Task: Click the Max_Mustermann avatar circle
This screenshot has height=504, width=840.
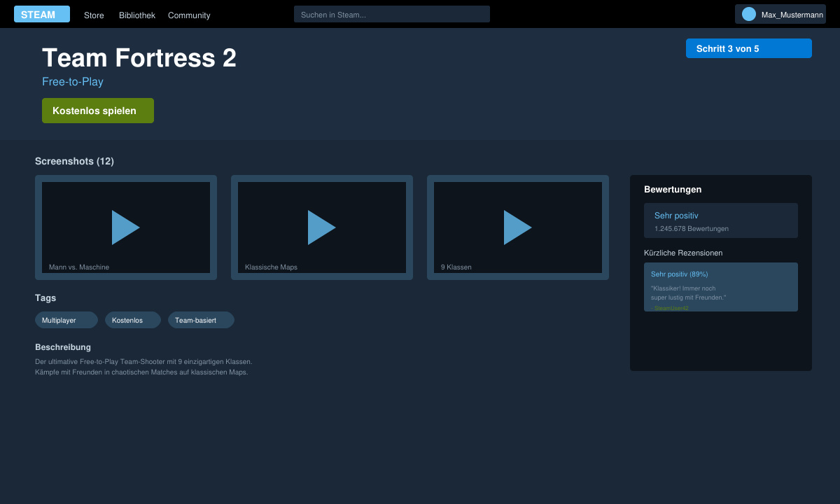Action: coord(749,14)
